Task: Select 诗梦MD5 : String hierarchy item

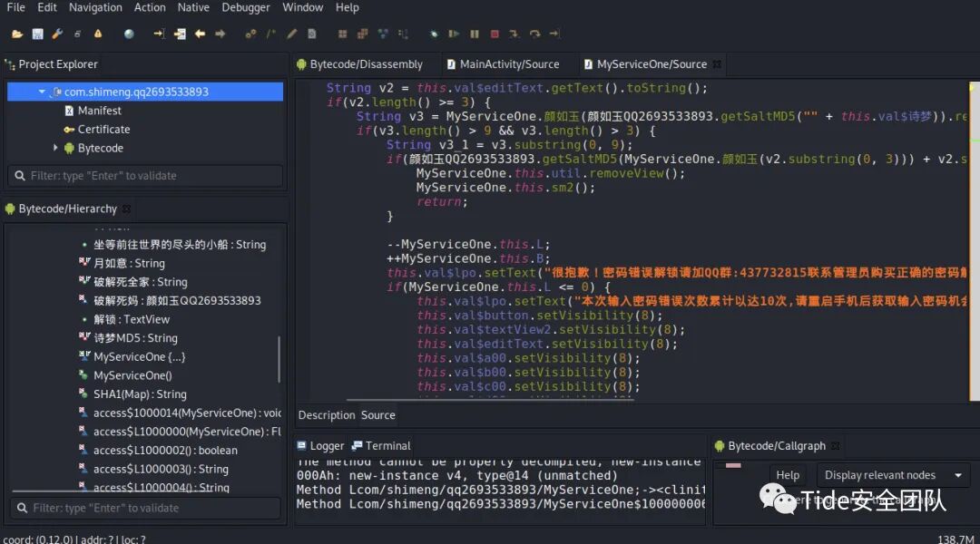Action: pos(135,338)
